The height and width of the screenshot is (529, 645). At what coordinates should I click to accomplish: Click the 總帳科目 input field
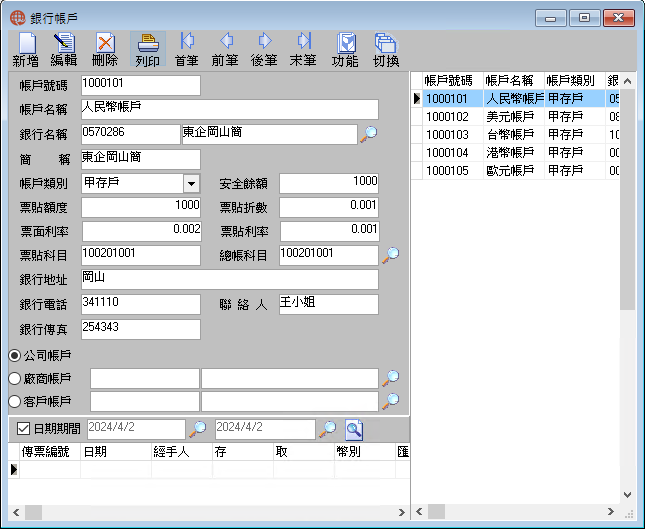(x=329, y=255)
